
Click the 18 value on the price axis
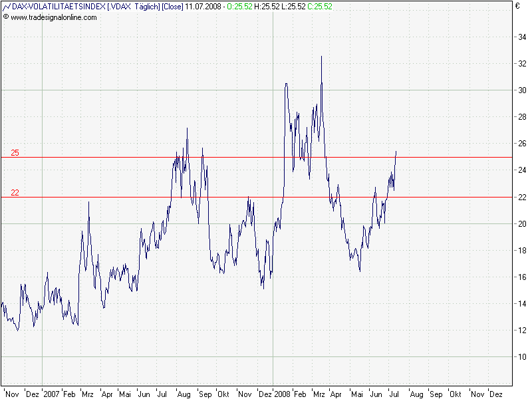[522, 251]
